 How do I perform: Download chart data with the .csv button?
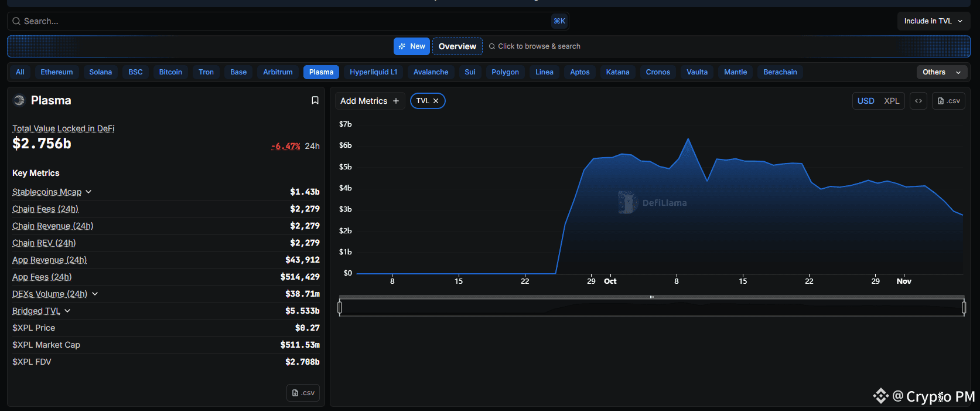[x=948, y=101]
